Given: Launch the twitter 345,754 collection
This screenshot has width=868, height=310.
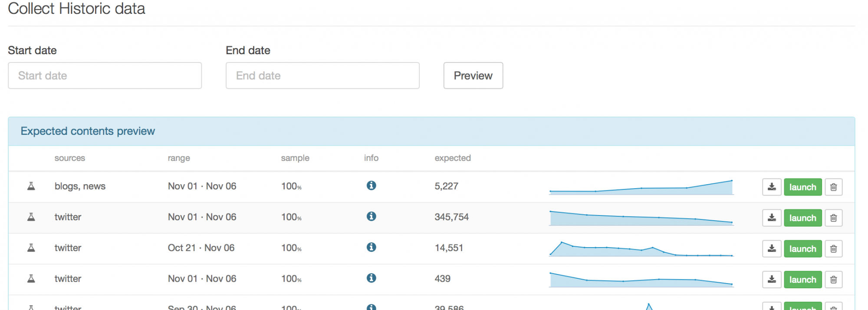Looking at the screenshot, I should point(802,218).
